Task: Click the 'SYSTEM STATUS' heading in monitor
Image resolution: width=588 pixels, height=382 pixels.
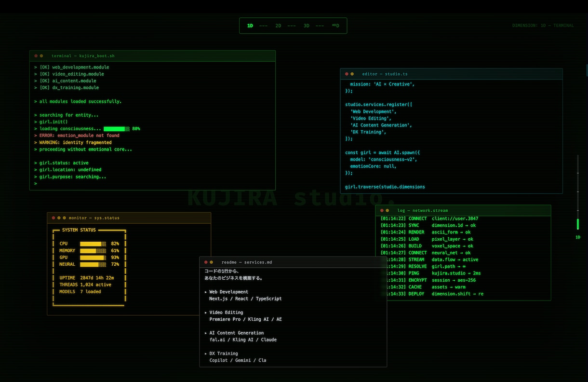Action: pos(79,230)
